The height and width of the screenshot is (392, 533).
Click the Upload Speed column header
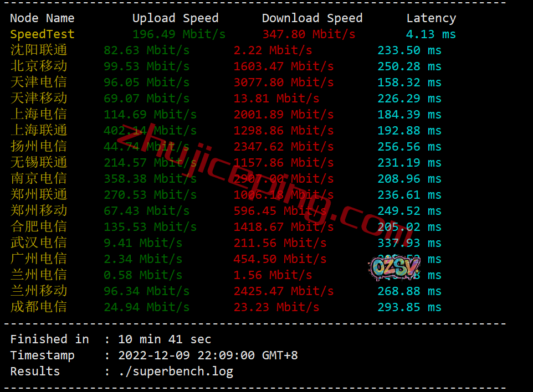[x=176, y=18]
